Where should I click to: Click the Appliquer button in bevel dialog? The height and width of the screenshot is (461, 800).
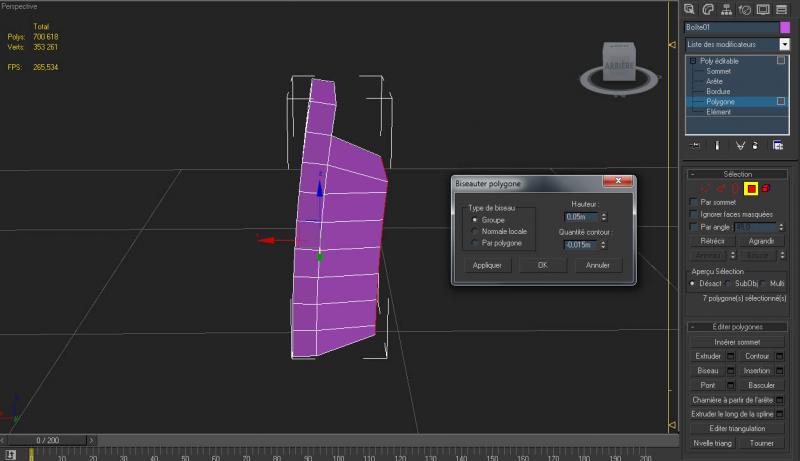[x=485, y=265]
